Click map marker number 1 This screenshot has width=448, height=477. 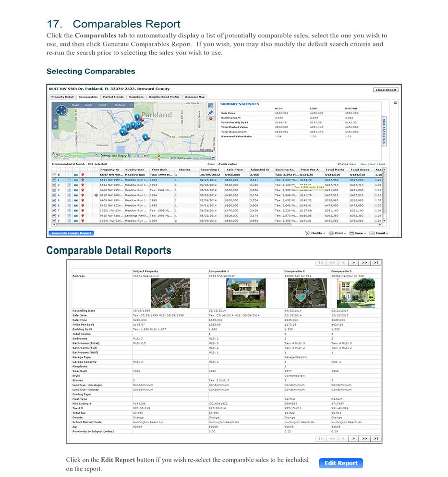tap(137, 117)
